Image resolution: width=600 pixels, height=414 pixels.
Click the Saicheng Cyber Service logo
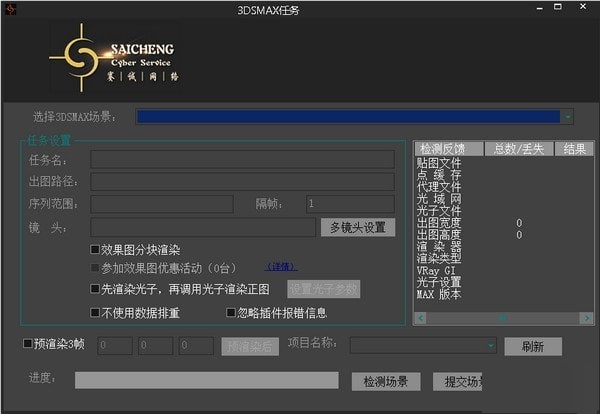114,58
